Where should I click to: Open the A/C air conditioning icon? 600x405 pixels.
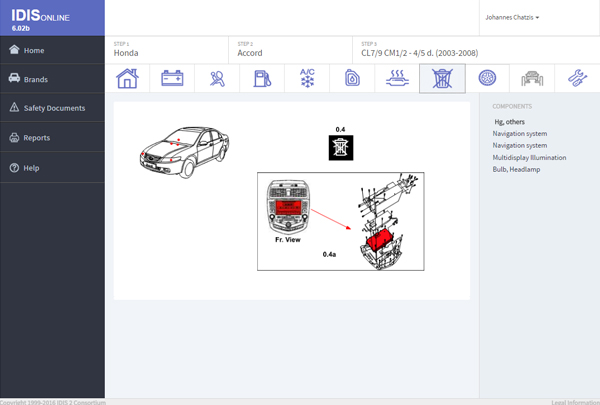[307, 78]
